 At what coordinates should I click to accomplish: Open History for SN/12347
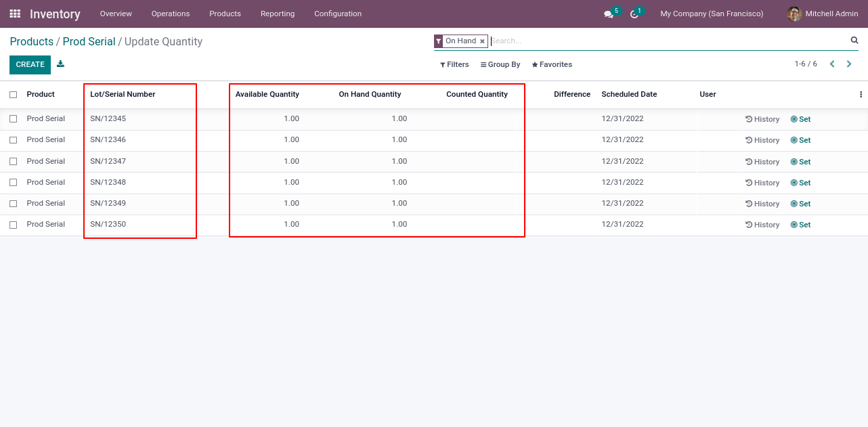pyautogui.click(x=762, y=162)
